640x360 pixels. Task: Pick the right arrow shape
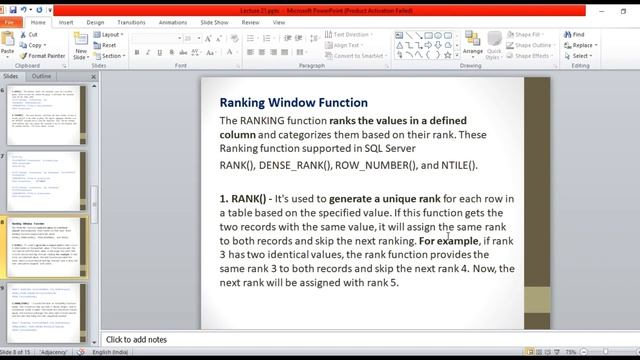pyautogui.click(x=428, y=45)
